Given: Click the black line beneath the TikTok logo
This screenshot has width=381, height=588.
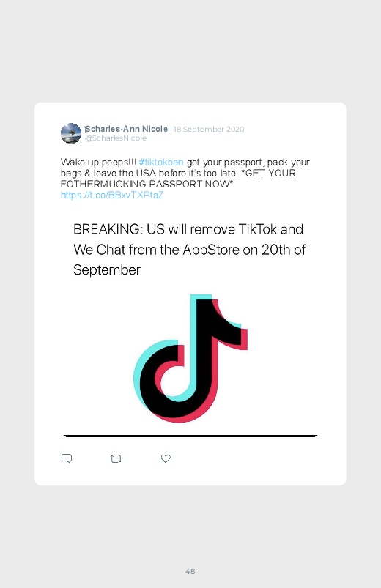Looking at the screenshot, I should [x=190, y=436].
